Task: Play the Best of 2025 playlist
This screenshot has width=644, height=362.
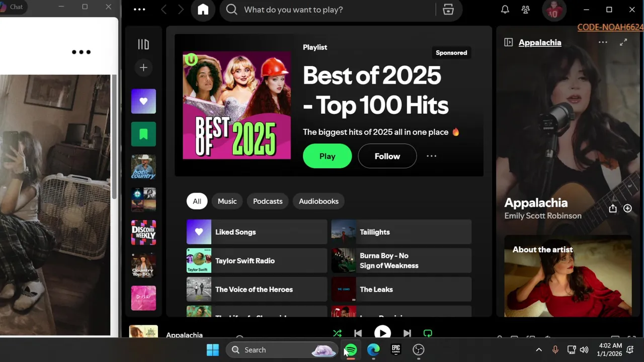Action: click(327, 156)
